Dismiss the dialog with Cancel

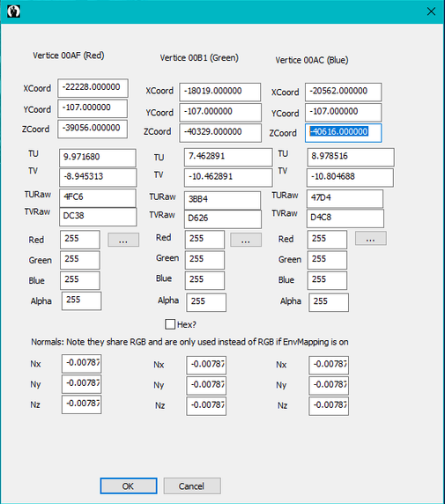coord(192,485)
